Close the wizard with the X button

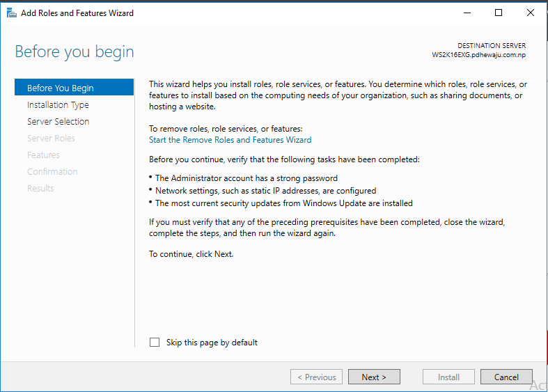click(531, 13)
